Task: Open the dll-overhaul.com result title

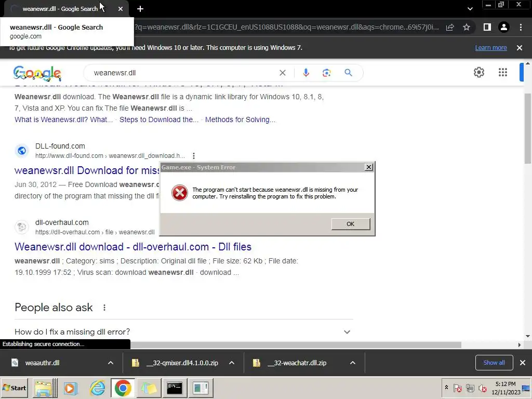Action: 133,247
